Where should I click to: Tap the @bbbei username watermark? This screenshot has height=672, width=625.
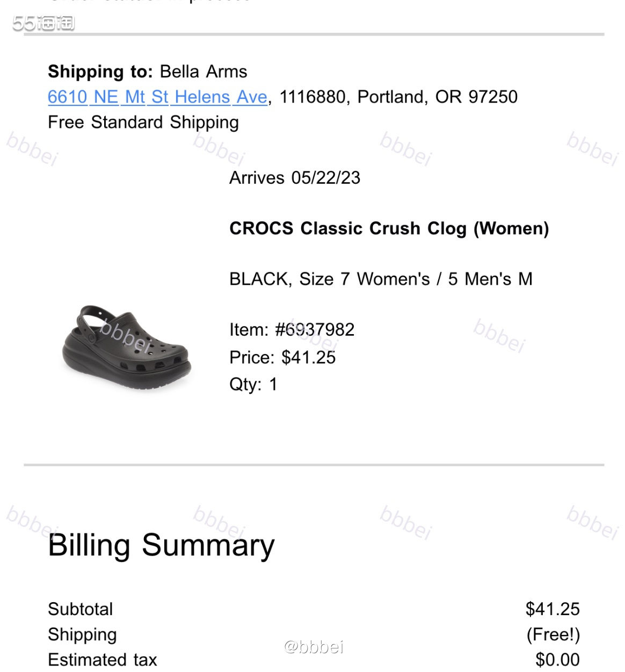point(314,646)
